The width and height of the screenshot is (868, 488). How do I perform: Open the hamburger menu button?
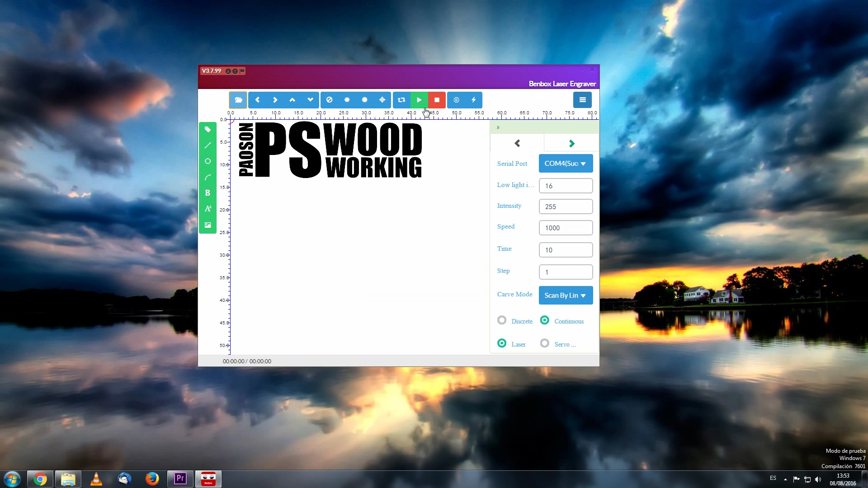coord(582,100)
